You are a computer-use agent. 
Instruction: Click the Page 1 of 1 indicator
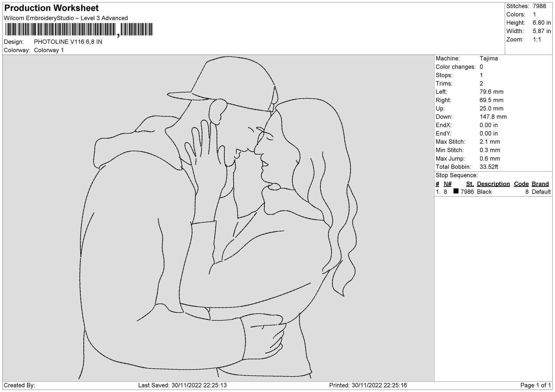point(535,385)
